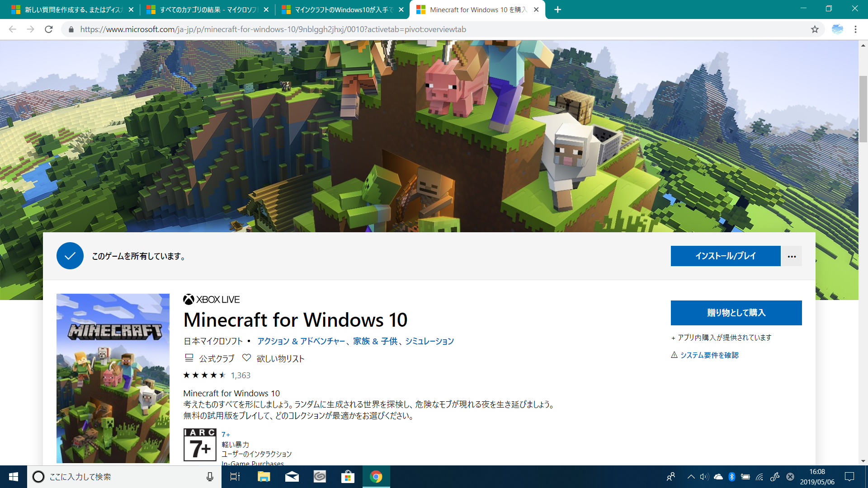Activate the taskbar microphone search
The height and width of the screenshot is (488, 868).
coord(210,477)
